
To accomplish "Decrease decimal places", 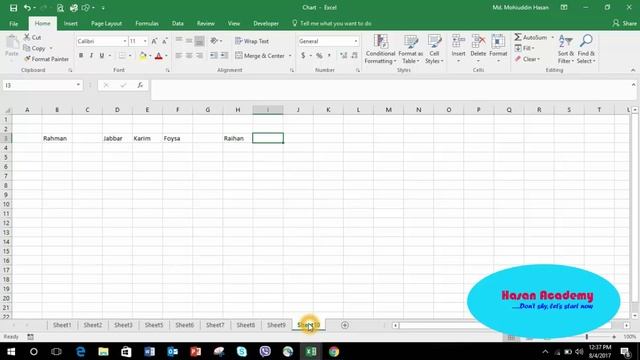I will tap(354, 56).
